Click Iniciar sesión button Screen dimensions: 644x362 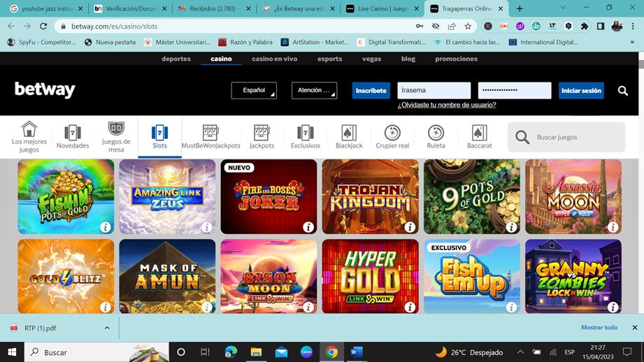point(581,91)
